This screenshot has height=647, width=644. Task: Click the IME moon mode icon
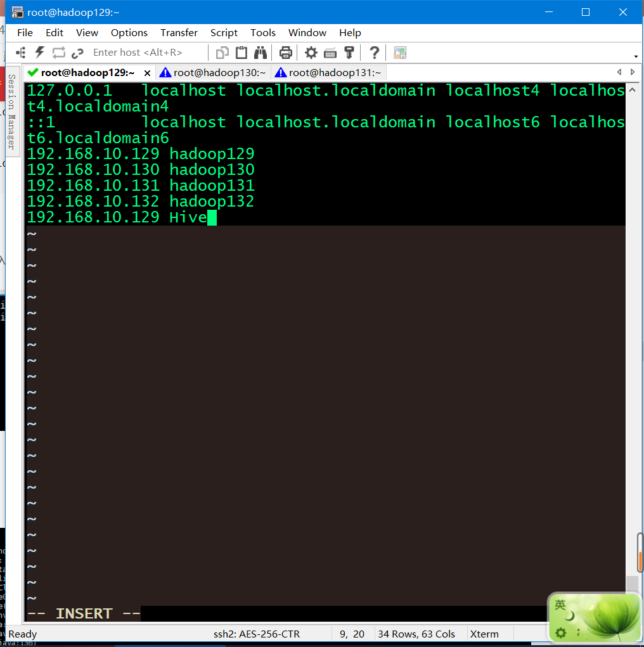point(571,616)
